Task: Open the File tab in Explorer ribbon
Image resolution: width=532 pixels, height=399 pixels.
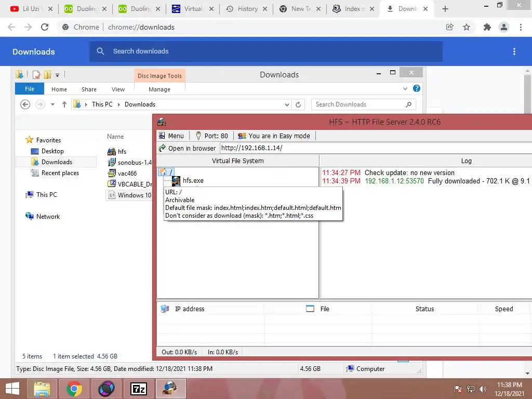Action: (x=30, y=89)
